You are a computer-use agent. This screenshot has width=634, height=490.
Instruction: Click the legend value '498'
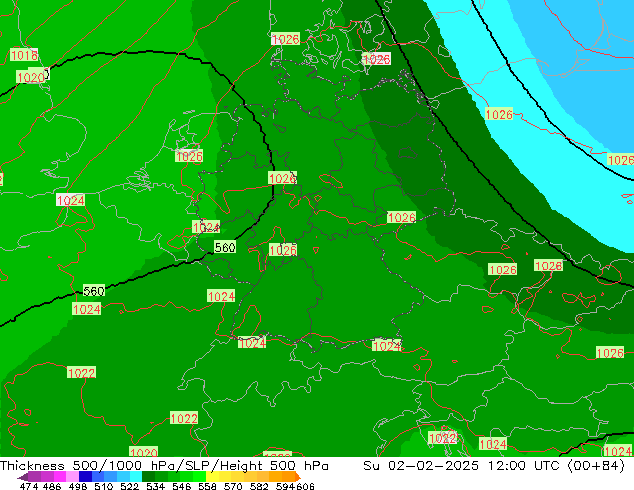[78, 486]
